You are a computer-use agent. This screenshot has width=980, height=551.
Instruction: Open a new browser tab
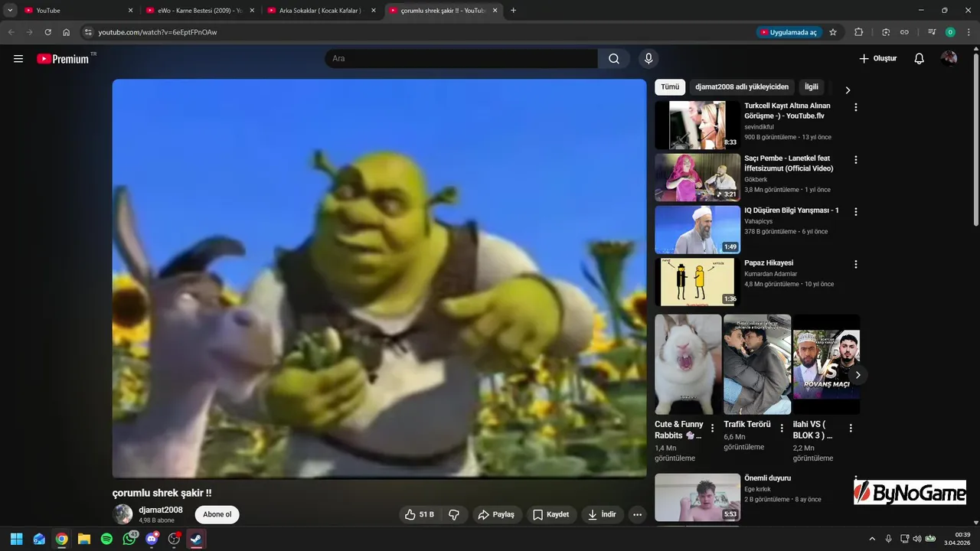click(513, 11)
